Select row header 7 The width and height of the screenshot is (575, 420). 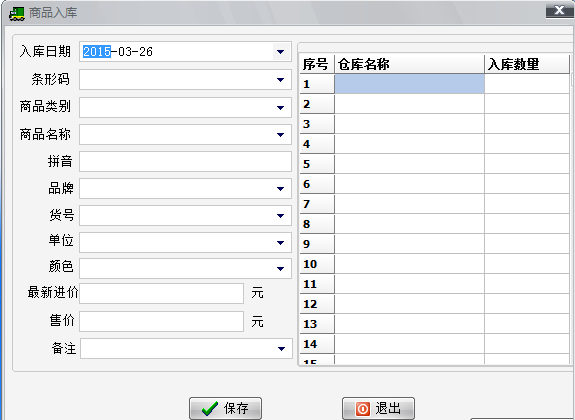pos(317,204)
